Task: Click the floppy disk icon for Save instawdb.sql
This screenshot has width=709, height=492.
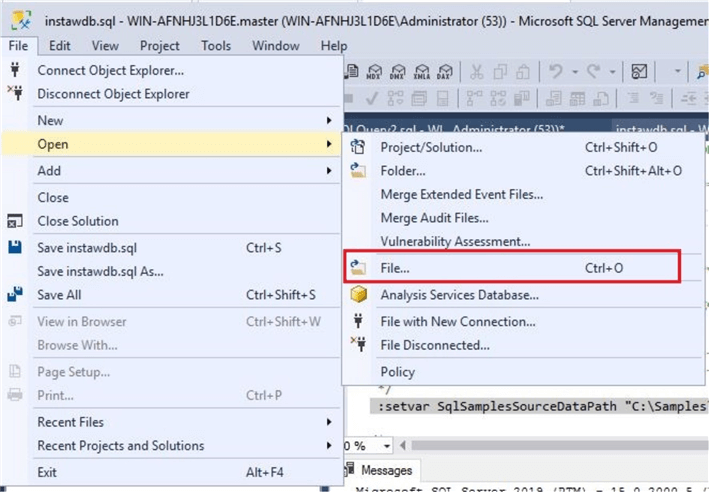Action: [15, 247]
